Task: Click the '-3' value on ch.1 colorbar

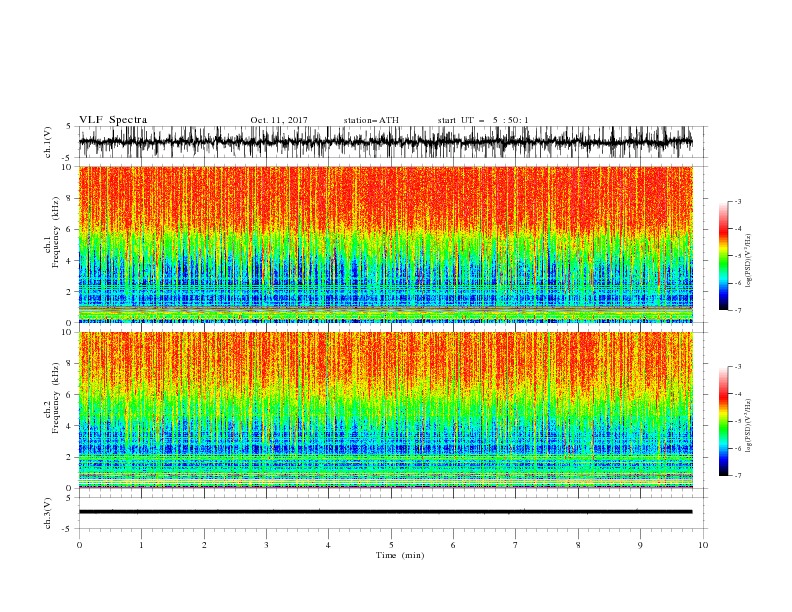Action: pyautogui.click(x=737, y=201)
